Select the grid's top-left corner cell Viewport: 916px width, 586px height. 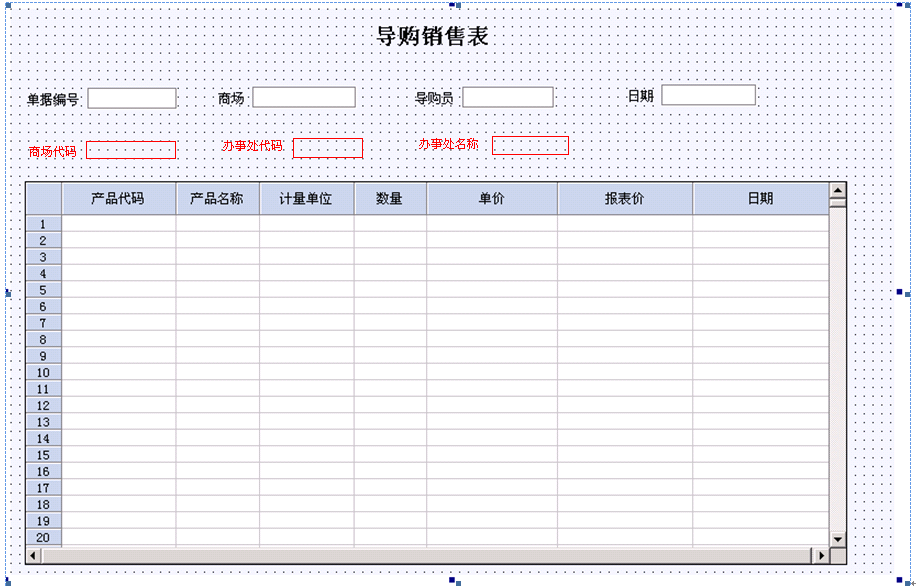point(44,198)
